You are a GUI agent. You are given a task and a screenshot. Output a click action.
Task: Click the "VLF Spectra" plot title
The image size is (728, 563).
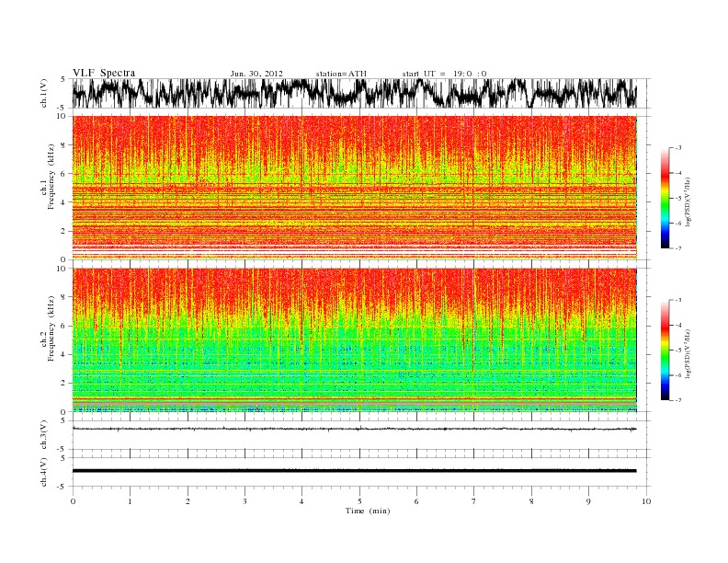104,73
